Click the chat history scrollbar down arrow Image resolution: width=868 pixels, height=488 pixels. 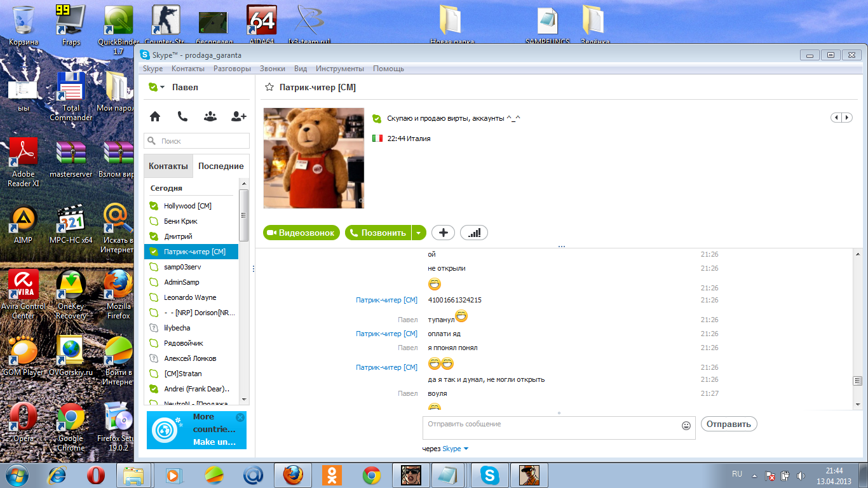click(x=857, y=404)
